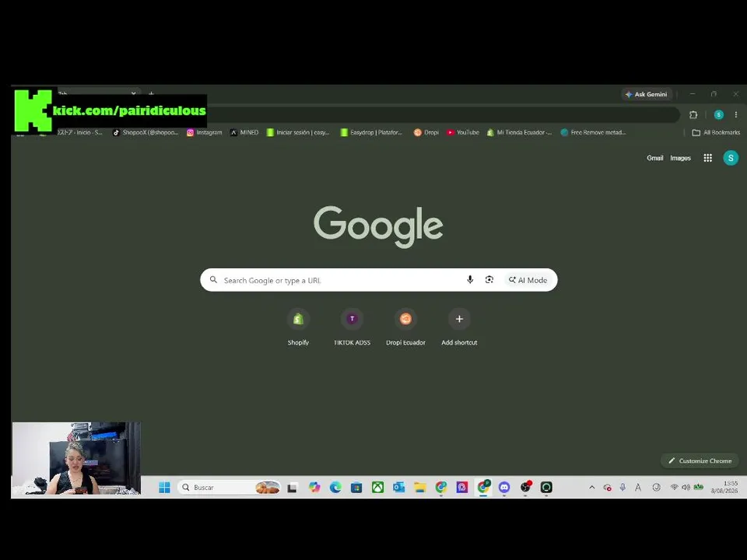Open the Chrome profile avatar in toolbar
Viewport: 747px width, 560px height.
pyautogui.click(x=718, y=115)
